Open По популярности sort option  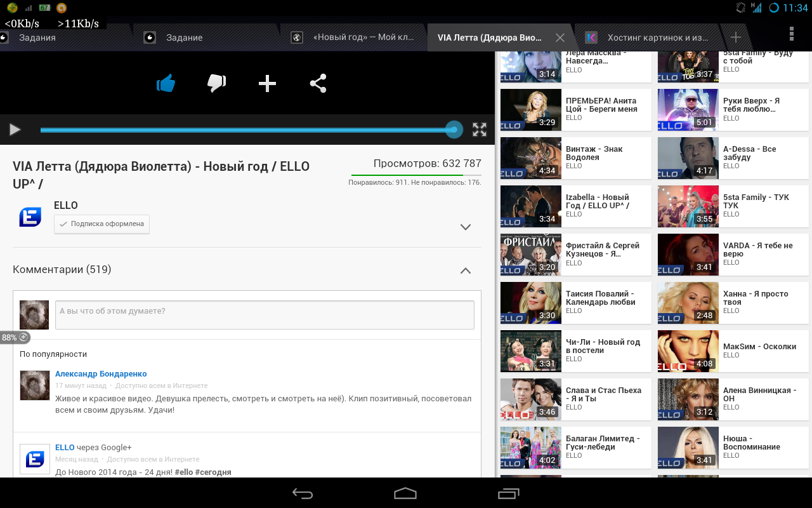pos(53,354)
